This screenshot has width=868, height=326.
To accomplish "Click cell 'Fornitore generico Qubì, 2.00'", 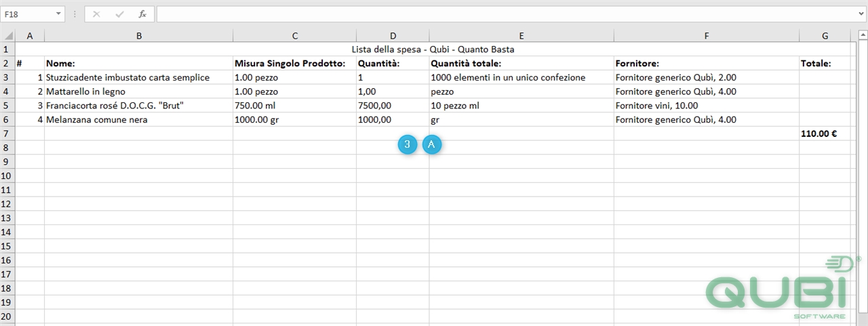I will 707,78.
